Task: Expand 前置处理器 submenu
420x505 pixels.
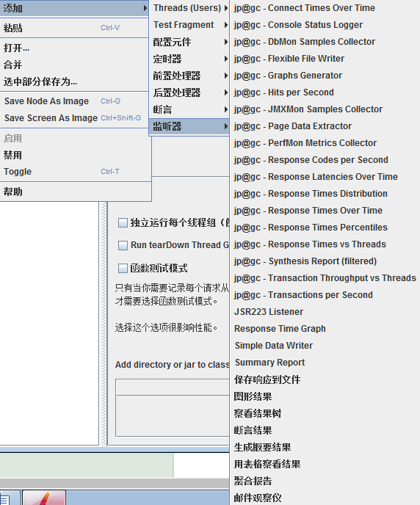Action: pyautogui.click(x=190, y=76)
